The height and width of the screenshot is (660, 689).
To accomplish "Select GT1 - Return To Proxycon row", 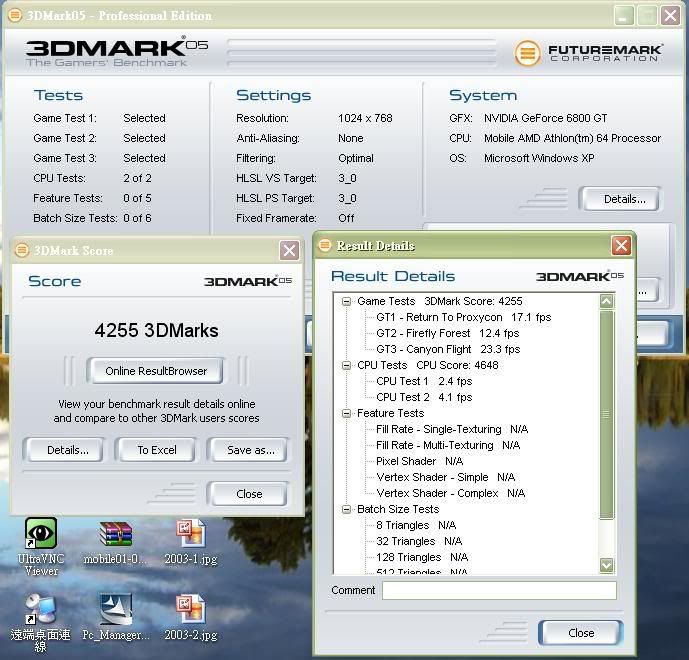I will tap(463, 317).
